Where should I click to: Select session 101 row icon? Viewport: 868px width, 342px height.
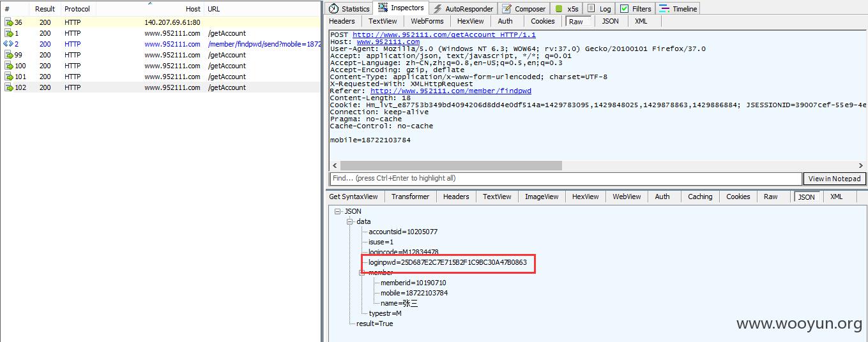[9, 77]
